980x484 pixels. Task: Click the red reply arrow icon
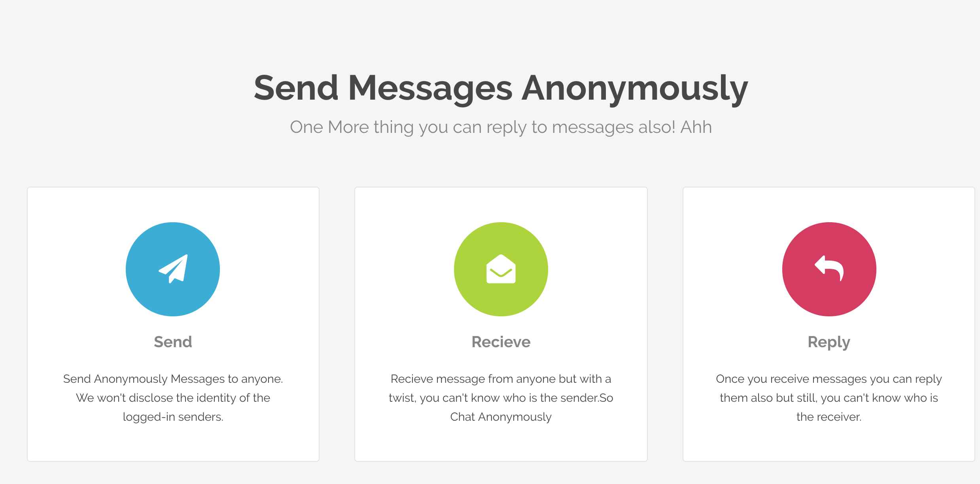(829, 269)
